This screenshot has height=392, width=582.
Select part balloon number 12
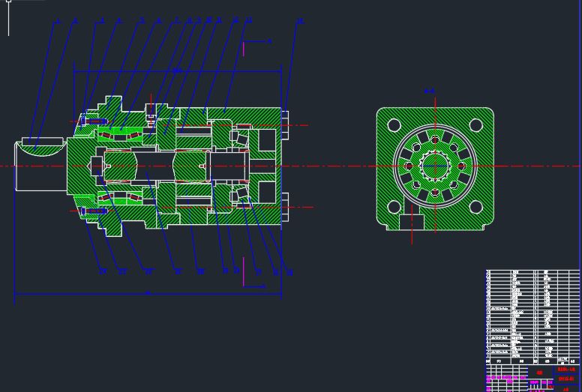pyautogui.click(x=235, y=20)
